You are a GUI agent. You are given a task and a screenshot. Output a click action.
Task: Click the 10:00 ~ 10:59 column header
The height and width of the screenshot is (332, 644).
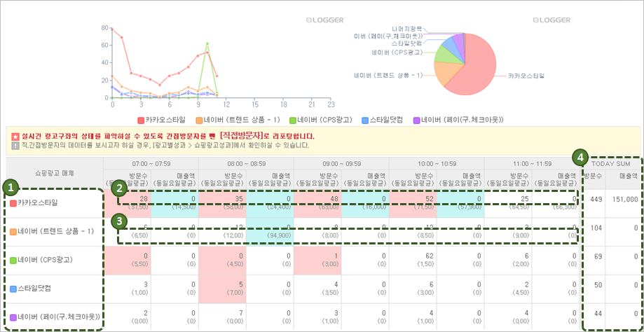437,163
